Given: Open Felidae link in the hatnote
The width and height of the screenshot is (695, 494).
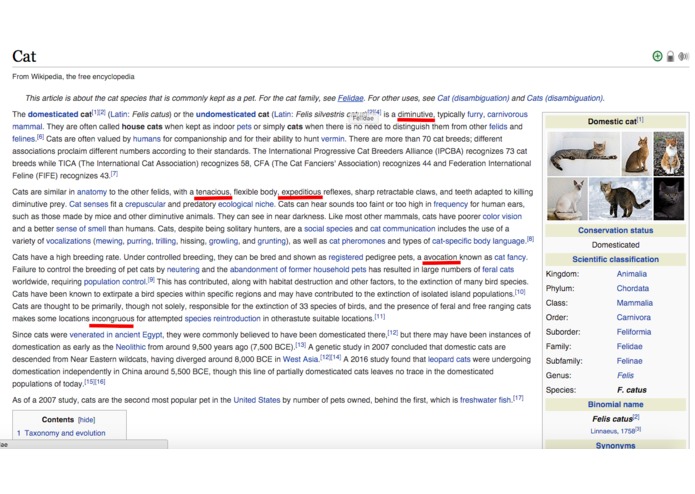Looking at the screenshot, I should click(x=350, y=98).
